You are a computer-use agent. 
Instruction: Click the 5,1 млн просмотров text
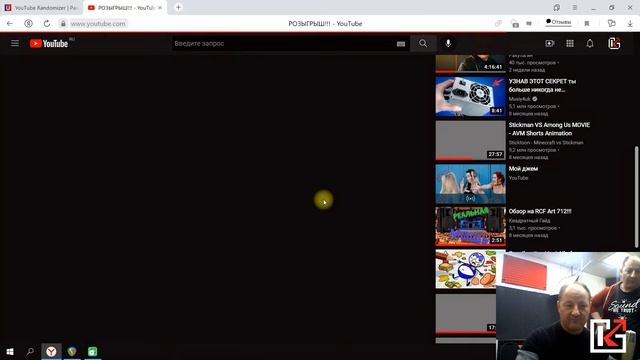(x=532, y=106)
